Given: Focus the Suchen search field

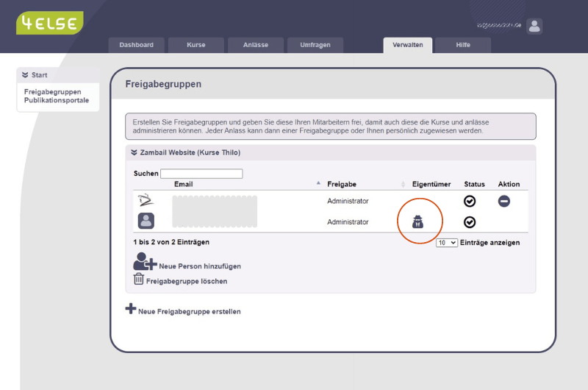Looking at the screenshot, I should pyautogui.click(x=201, y=174).
